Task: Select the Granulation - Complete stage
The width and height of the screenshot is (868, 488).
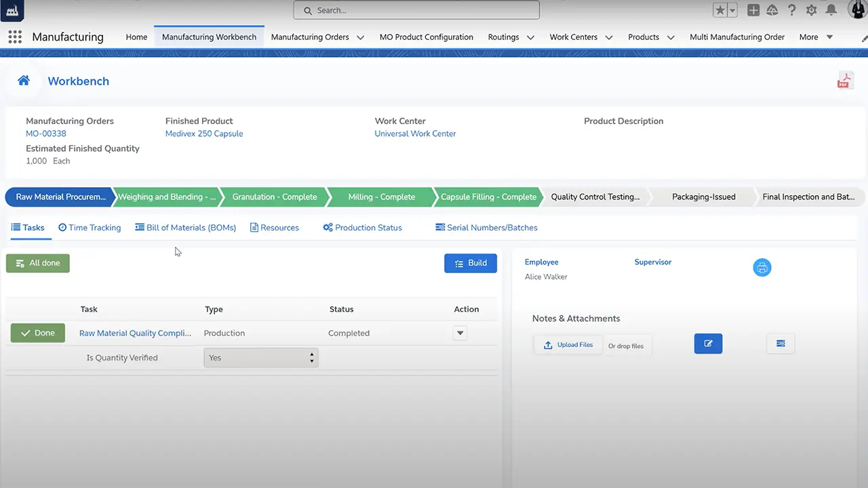Action: coord(275,197)
